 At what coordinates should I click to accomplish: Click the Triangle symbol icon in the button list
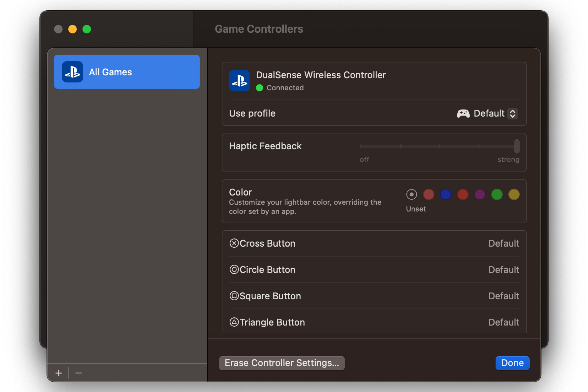click(234, 322)
